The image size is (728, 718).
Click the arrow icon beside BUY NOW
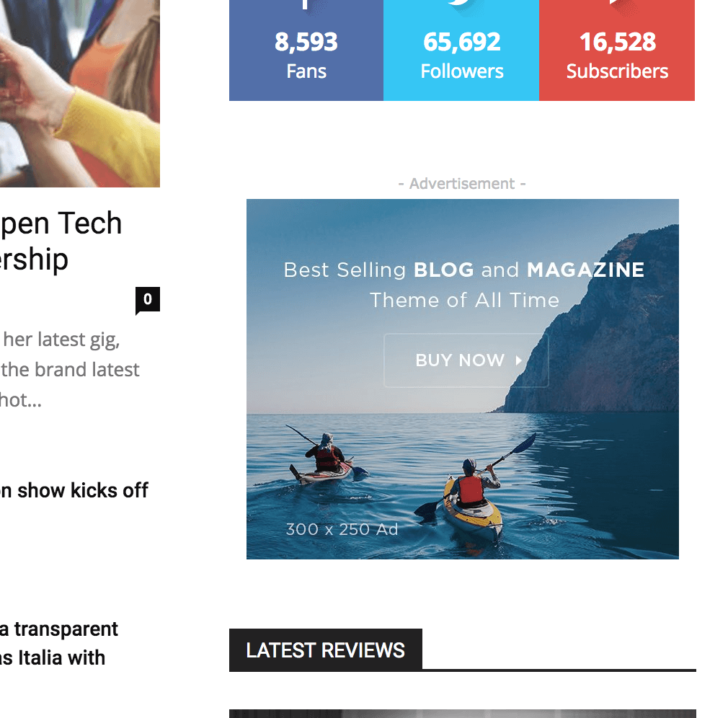(518, 360)
